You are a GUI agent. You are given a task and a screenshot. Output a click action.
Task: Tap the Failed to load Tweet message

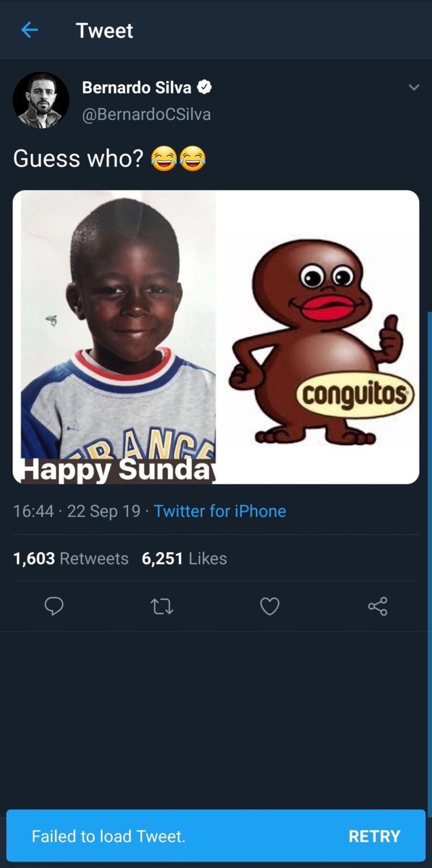click(109, 836)
